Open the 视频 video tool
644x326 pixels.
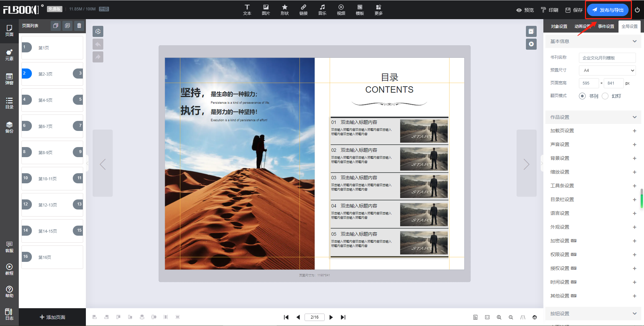point(341,10)
